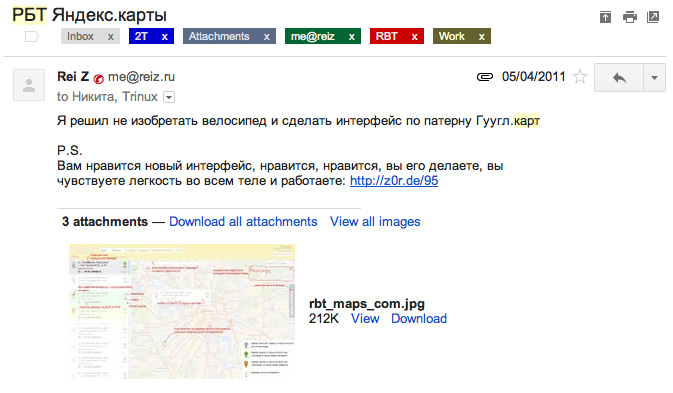
Task: Open the blue 2T label
Action: pyautogui.click(x=141, y=36)
